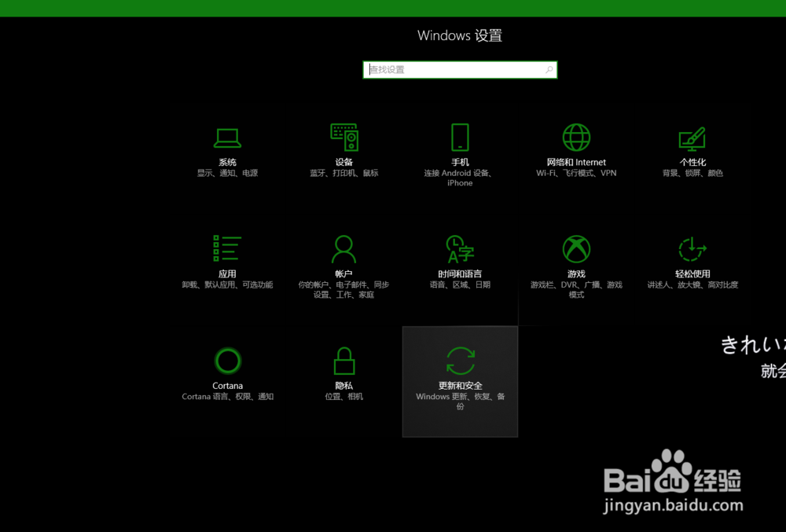Viewport: 786px width, 532px height.
Task: Click the text "你的帐户、电子邮件、同步设置、工作、家庭"
Action: (x=344, y=289)
